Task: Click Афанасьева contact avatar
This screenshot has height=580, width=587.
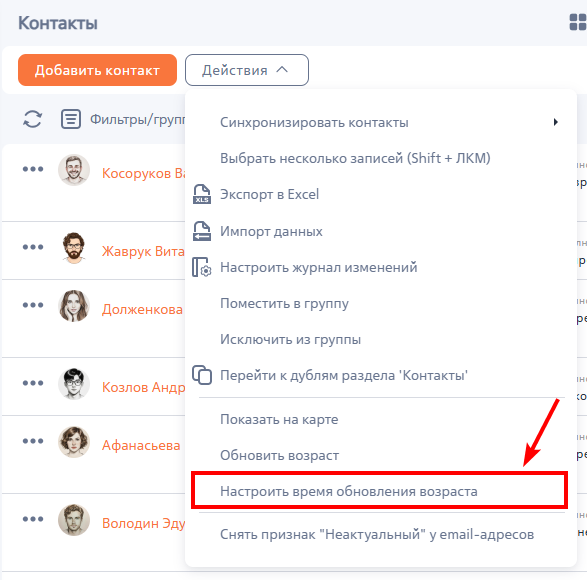Action: pos(74,441)
